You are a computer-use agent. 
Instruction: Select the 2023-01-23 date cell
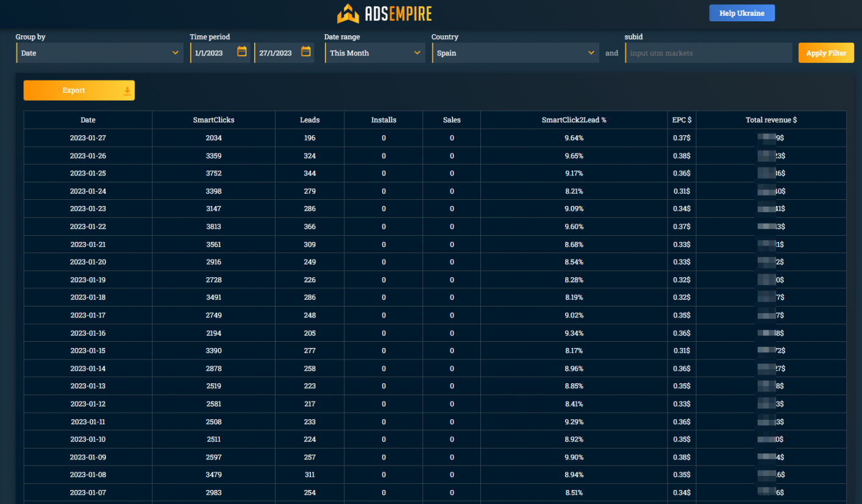point(88,208)
